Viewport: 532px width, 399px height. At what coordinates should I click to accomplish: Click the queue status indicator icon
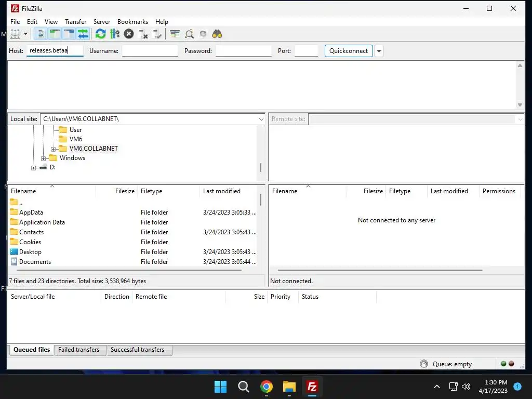pos(424,364)
